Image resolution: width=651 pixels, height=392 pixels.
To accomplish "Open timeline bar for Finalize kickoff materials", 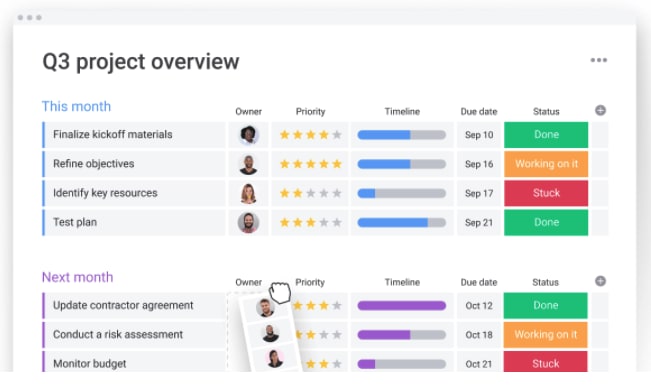I will click(x=401, y=135).
